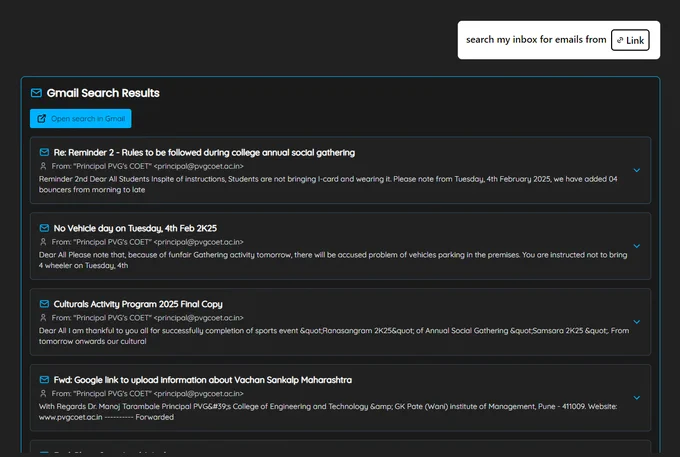Click the Open search in Gmail button
This screenshot has width=680, height=457.
[81, 118]
